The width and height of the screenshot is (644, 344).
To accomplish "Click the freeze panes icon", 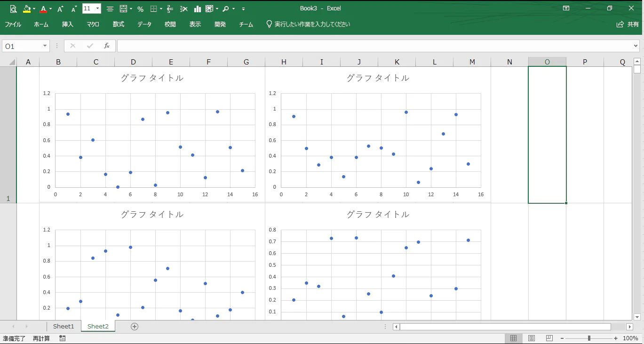I will (209, 8).
